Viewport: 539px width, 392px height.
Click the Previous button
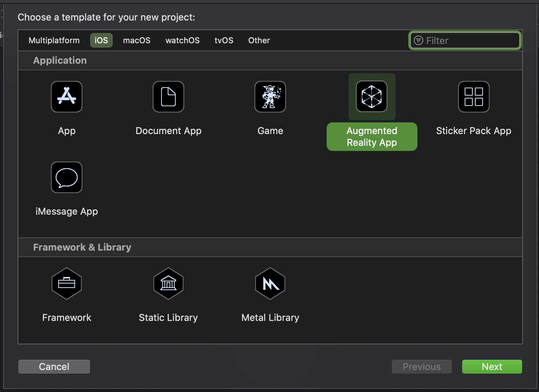click(x=422, y=367)
